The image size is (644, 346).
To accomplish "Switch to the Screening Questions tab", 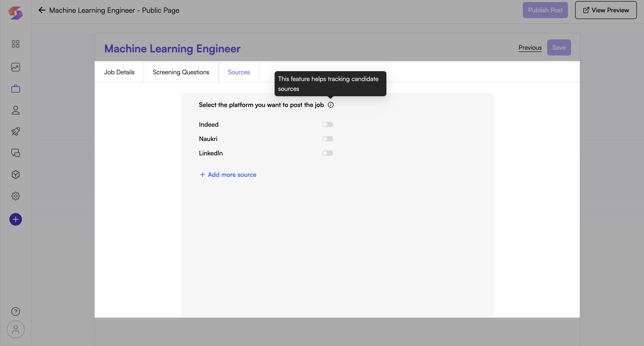I will point(181,72).
